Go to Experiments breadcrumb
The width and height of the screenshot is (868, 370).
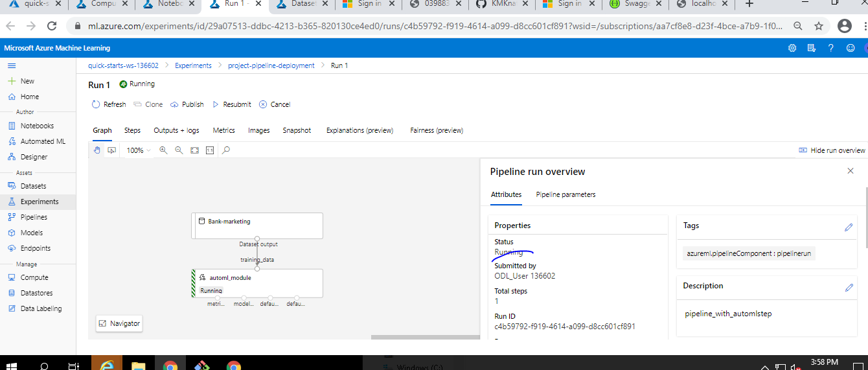click(193, 65)
